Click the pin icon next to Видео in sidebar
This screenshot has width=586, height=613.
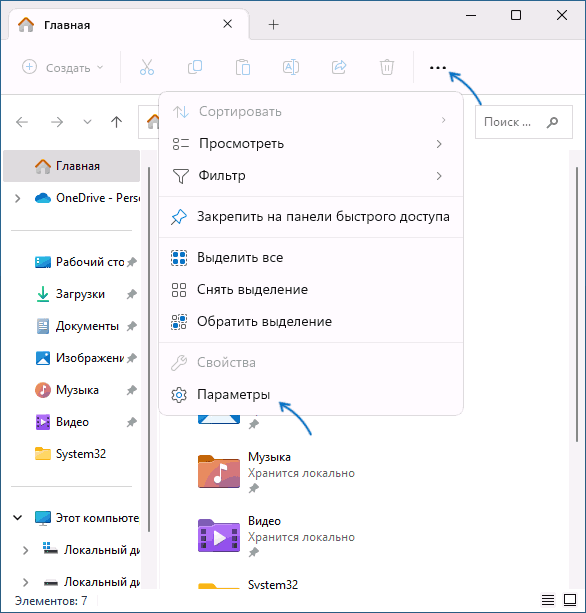tap(132, 423)
